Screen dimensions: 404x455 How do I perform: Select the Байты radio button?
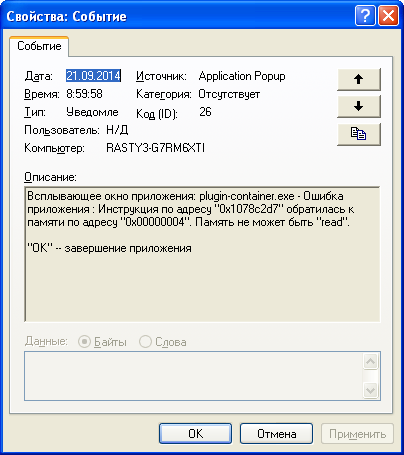click(84, 342)
